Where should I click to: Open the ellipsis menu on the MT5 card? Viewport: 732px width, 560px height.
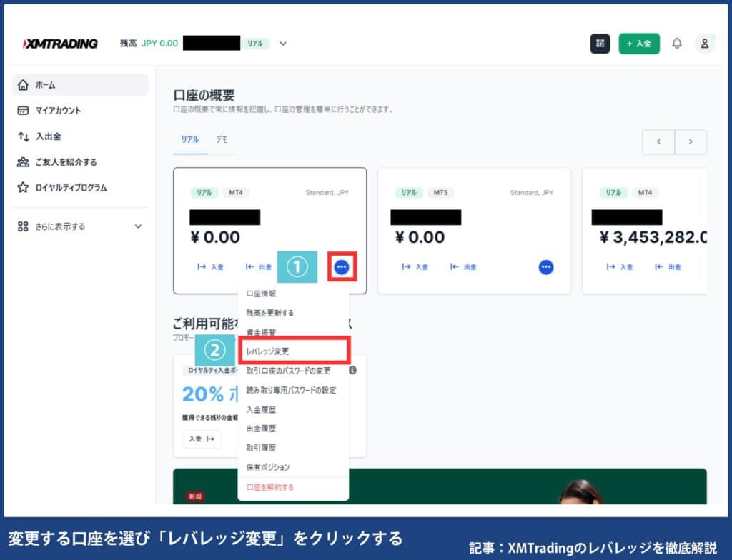pos(545,266)
